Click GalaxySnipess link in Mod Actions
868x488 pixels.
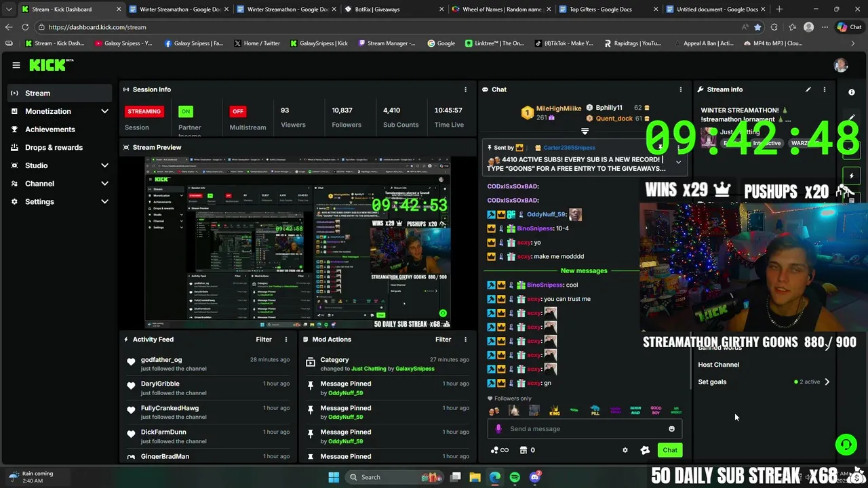[414, 369]
